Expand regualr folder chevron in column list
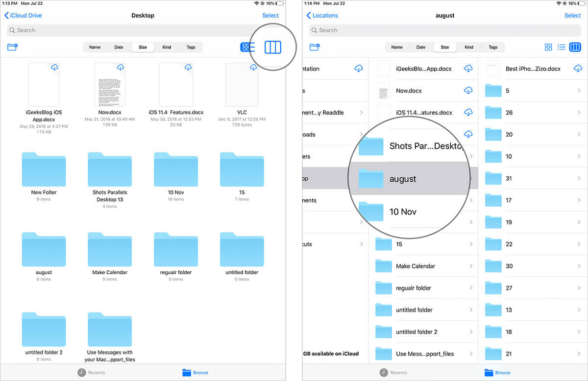588x381 pixels. pos(471,288)
